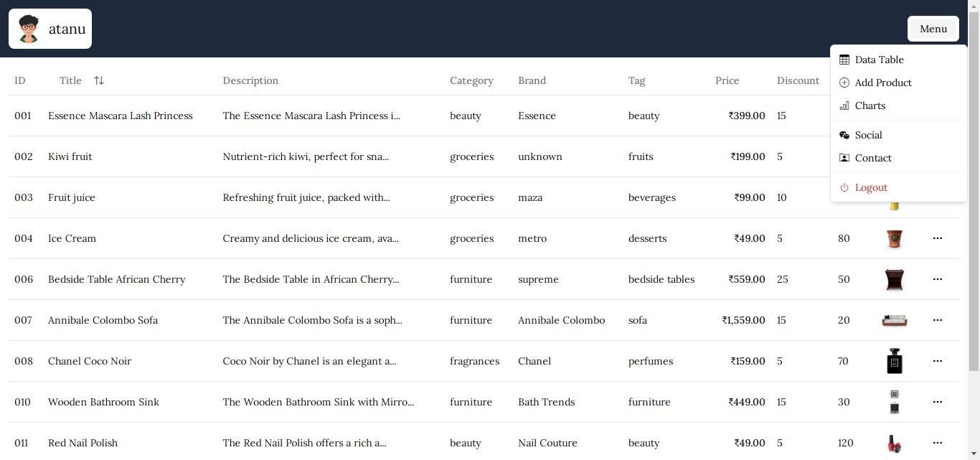
Task: Select Social from the menu
Action: [x=899, y=135]
